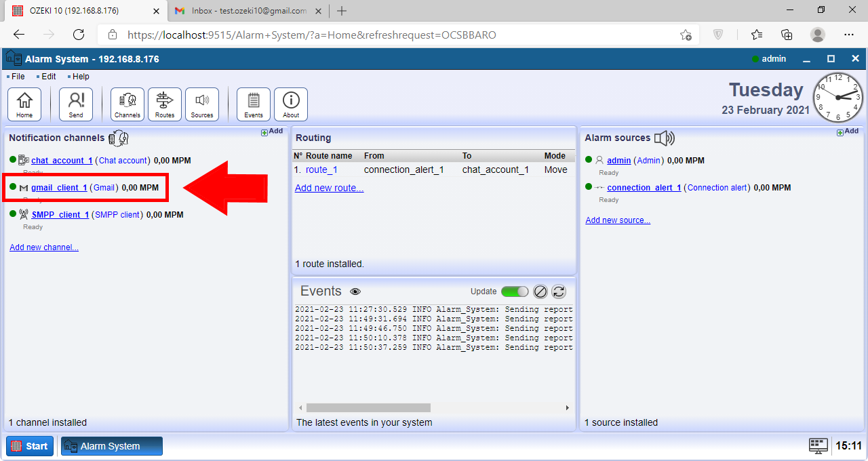This screenshot has height=461, width=868.
Task: Open the browser profile avatar
Action: [818, 35]
